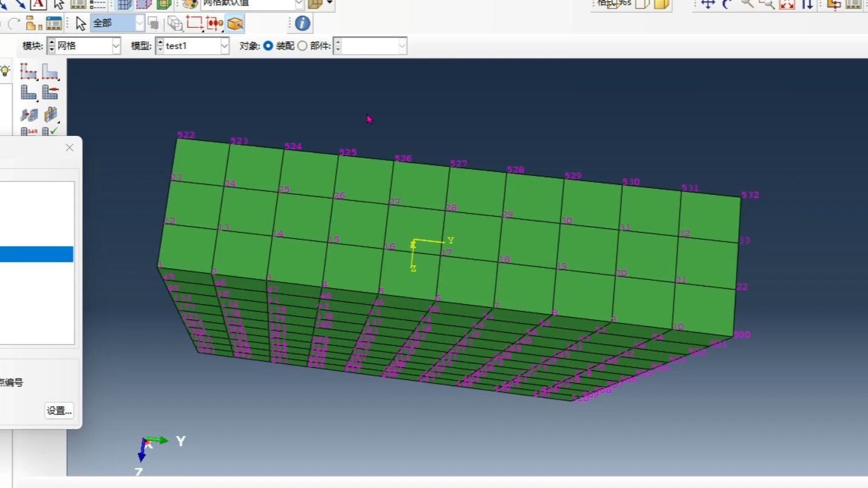
Task: Open the Assign Mesh Controls tool
Action: click(29, 114)
